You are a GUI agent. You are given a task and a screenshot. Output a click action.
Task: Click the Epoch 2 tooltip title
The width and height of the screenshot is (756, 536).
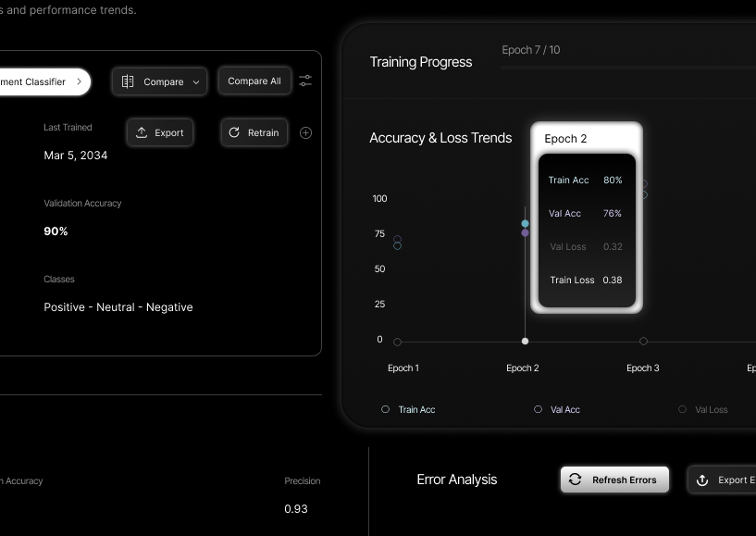coord(565,139)
